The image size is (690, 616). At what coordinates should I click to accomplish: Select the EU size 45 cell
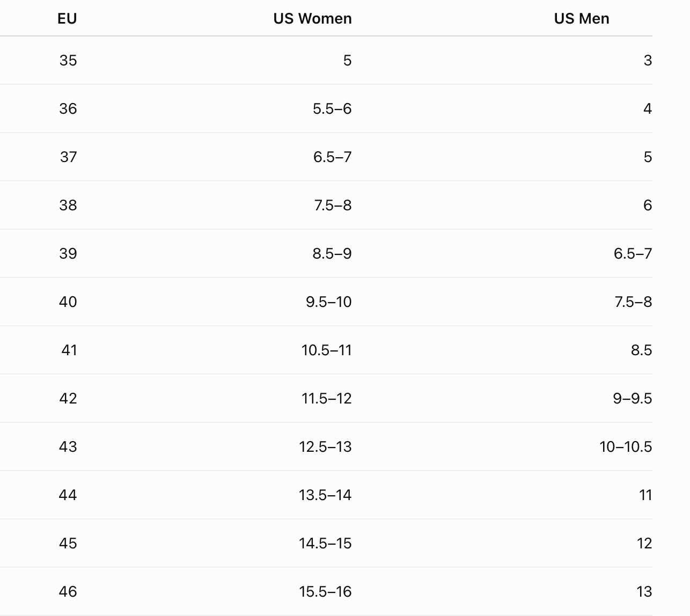(68, 543)
